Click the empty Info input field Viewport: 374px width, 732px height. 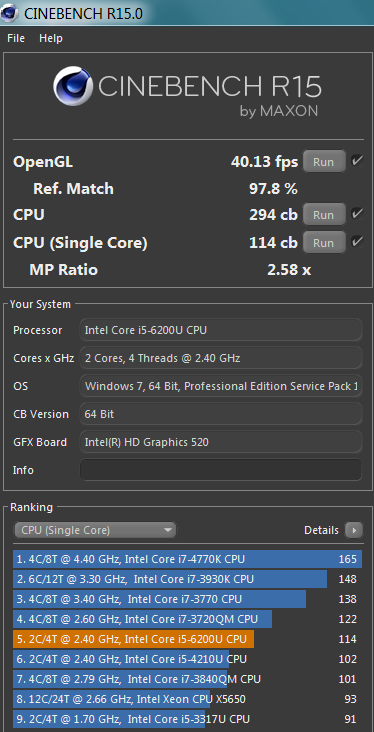tap(221, 470)
